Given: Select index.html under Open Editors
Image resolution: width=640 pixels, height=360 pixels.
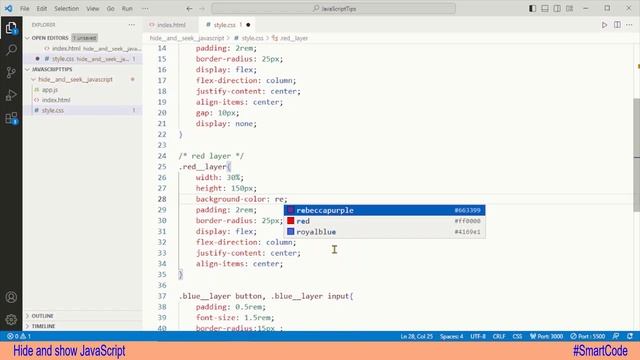Looking at the screenshot, I should click(x=83, y=49).
